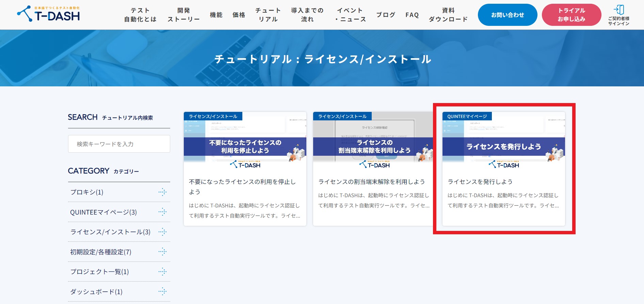Click dotted arrow icon beside ダッシュボード(1)

pyautogui.click(x=162, y=291)
